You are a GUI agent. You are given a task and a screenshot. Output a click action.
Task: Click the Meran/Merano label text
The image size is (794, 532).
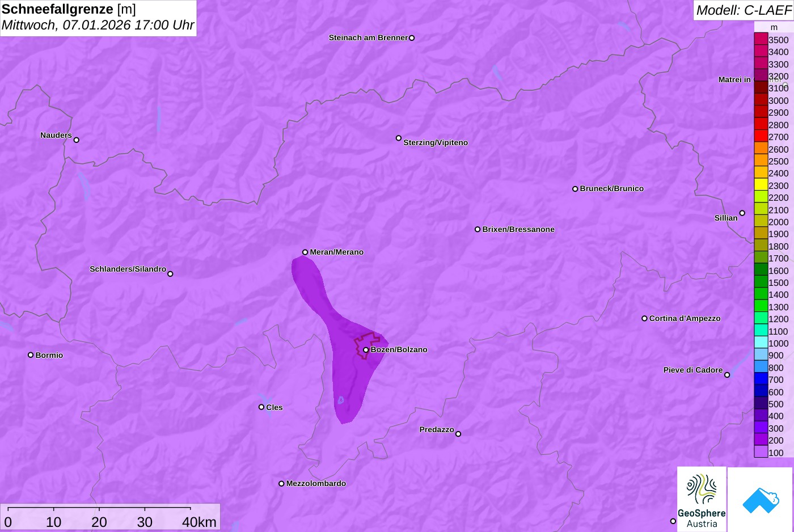click(337, 252)
